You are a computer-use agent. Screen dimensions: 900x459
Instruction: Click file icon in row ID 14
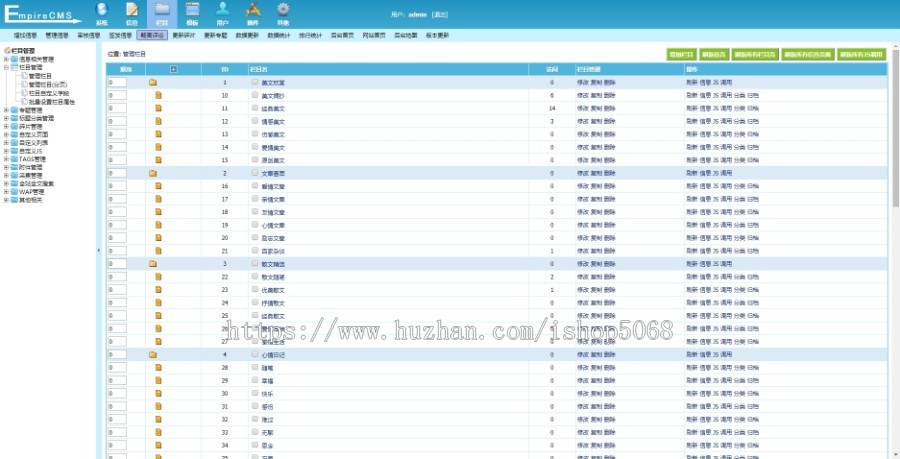(158, 147)
